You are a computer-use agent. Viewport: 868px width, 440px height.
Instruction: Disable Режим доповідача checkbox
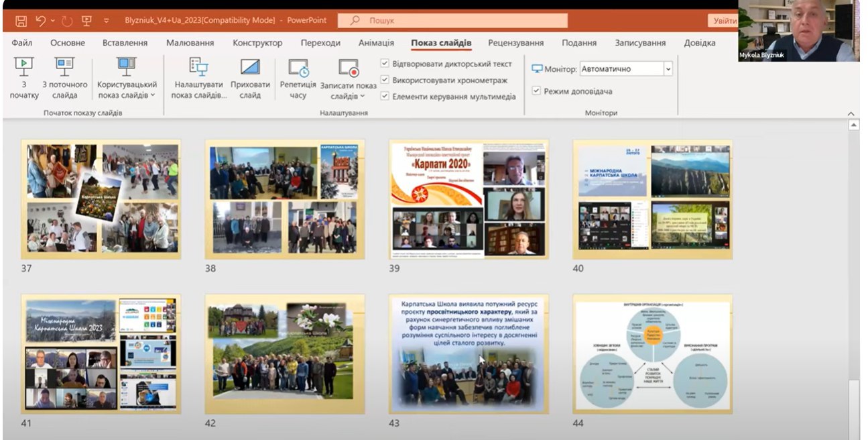tap(536, 91)
